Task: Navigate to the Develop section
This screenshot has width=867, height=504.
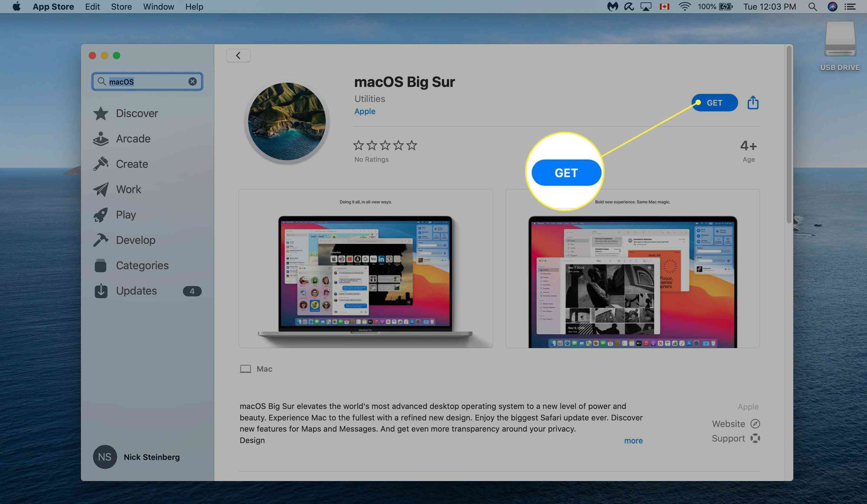Action: (135, 240)
